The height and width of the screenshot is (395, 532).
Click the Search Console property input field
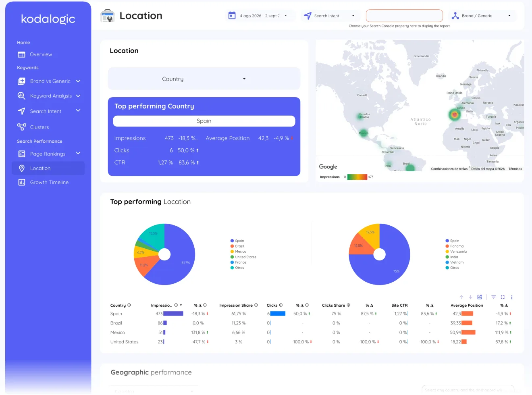click(x=404, y=16)
